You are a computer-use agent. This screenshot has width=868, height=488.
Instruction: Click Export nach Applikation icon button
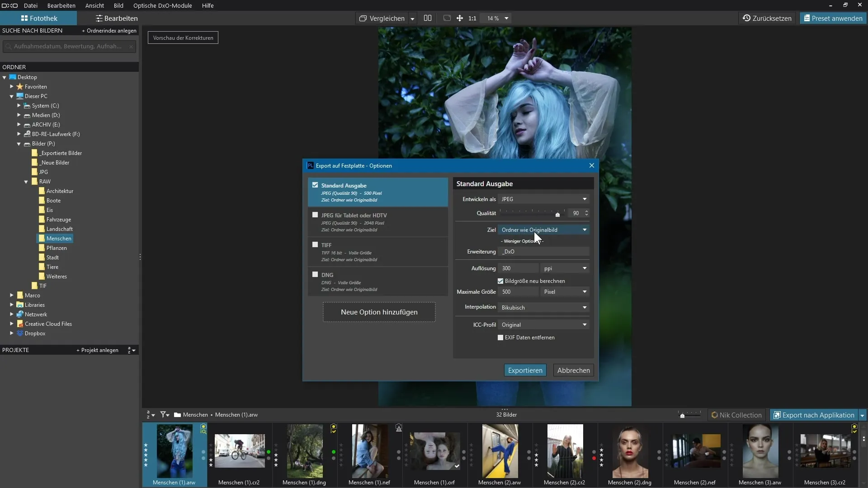coord(814,415)
